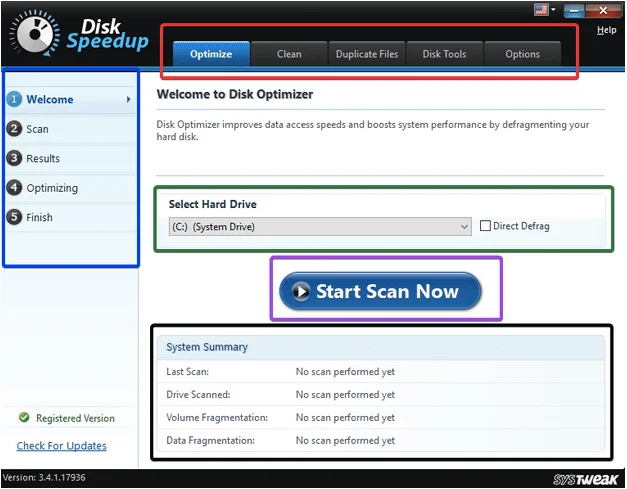
Task: Click the Drive Scanned row value
Action: point(345,395)
